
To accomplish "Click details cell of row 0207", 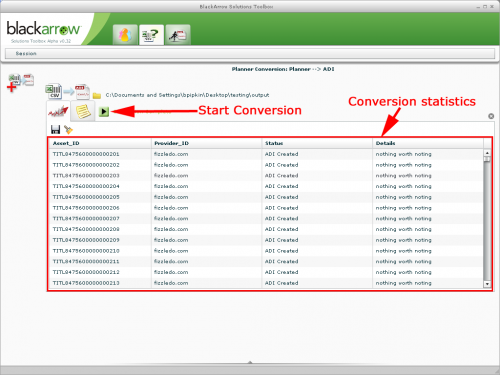I will click(x=428, y=219).
